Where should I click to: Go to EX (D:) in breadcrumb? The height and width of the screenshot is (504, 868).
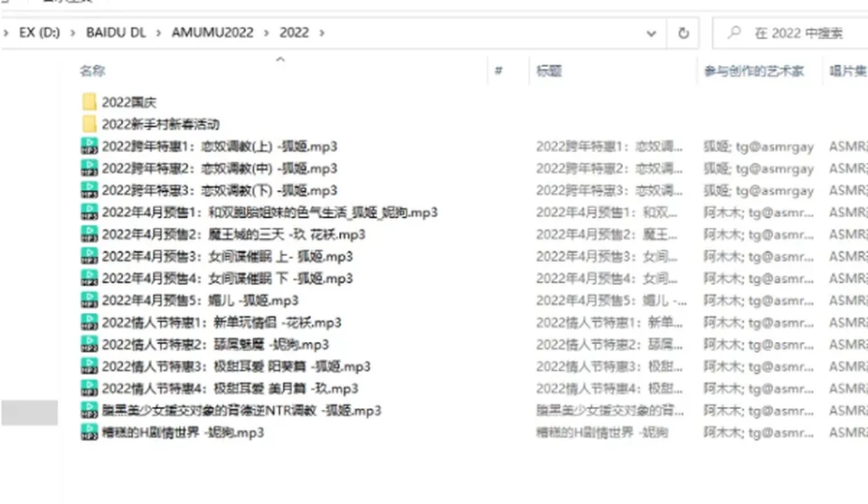point(39,33)
